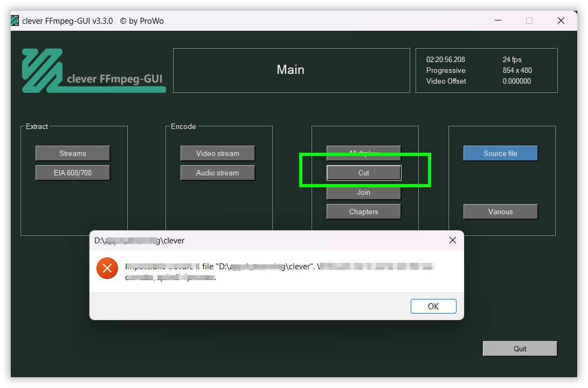Image resolution: width=588 pixels, height=388 pixels.
Task: Choose a Source file
Action: tap(500, 153)
